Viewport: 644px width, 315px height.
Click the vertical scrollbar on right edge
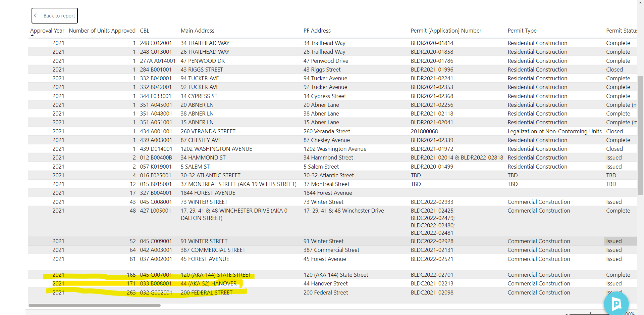coord(640,134)
